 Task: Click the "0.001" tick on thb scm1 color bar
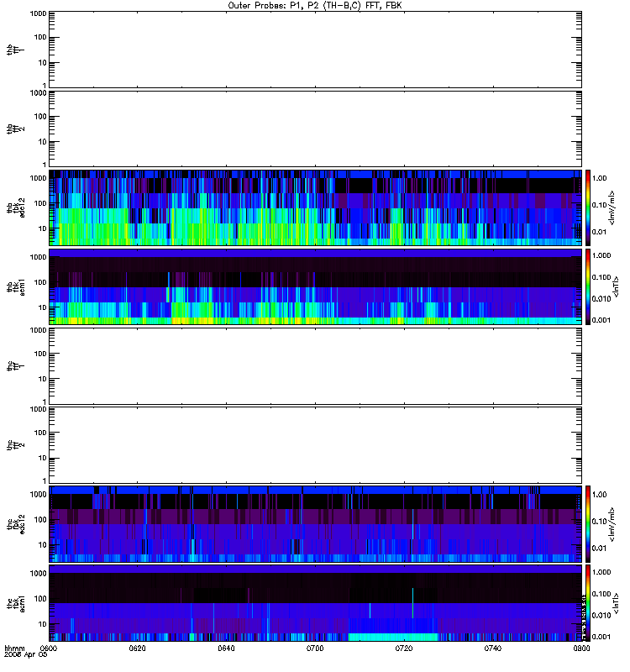pos(601,320)
